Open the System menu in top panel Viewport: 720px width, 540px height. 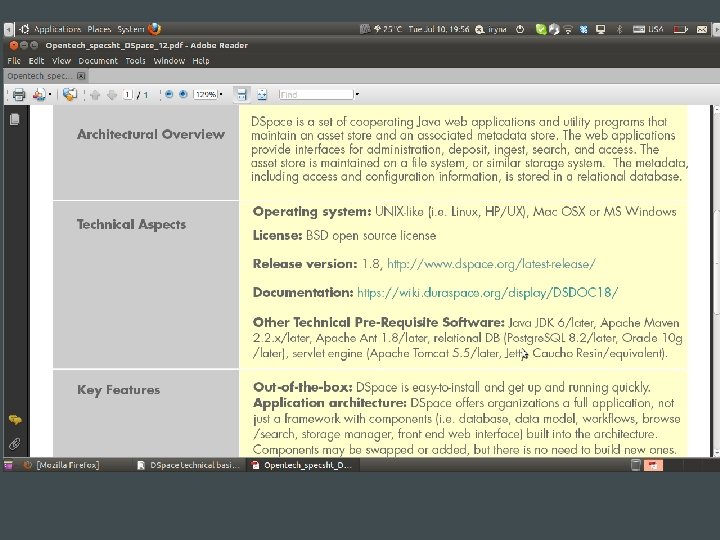(x=130, y=29)
